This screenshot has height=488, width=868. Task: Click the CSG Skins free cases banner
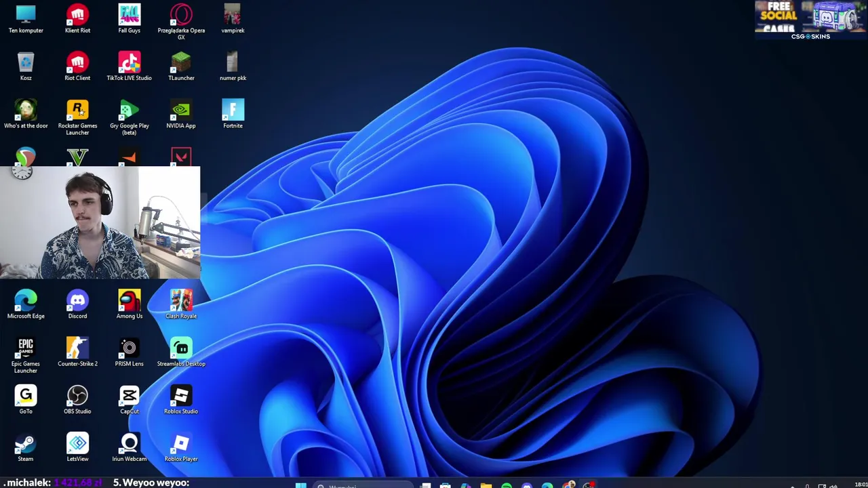click(810, 20)
